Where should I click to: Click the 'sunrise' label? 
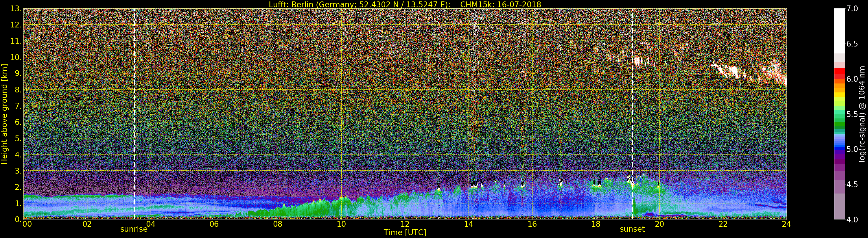[134, 229]
